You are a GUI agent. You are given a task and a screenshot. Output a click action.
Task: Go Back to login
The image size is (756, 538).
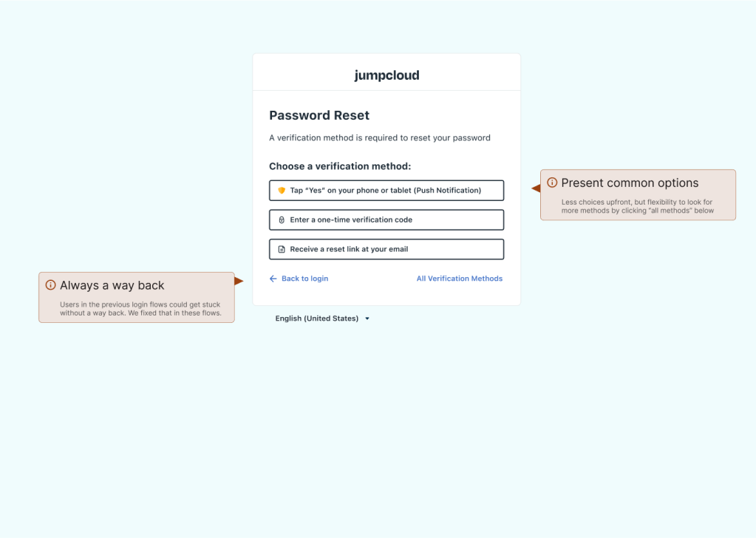[x=304, y=279]
